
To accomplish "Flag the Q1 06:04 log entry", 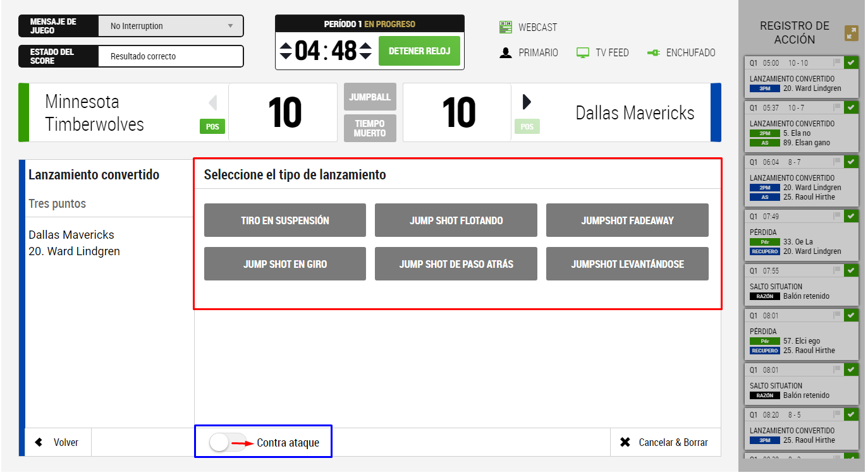I will pos(837,162).
